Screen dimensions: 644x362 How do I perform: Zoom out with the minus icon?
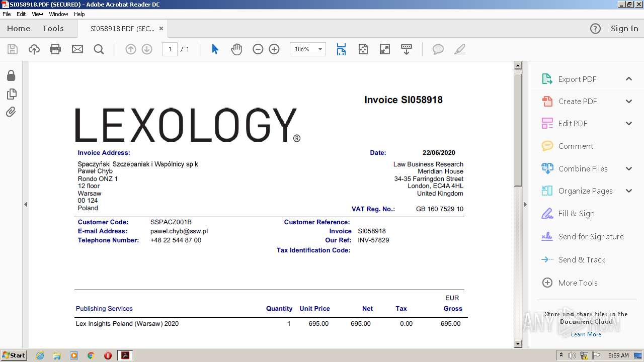258,49
